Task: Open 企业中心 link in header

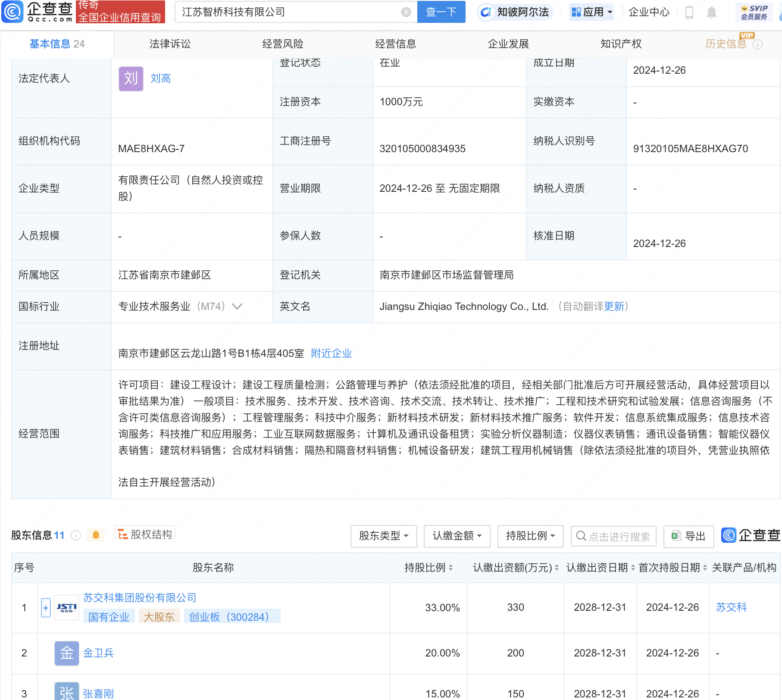Action: click(x=649, y=12)
